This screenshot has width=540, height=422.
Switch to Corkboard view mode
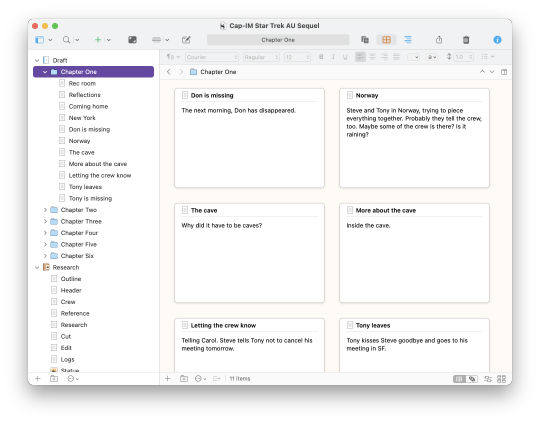coord(386,40)
